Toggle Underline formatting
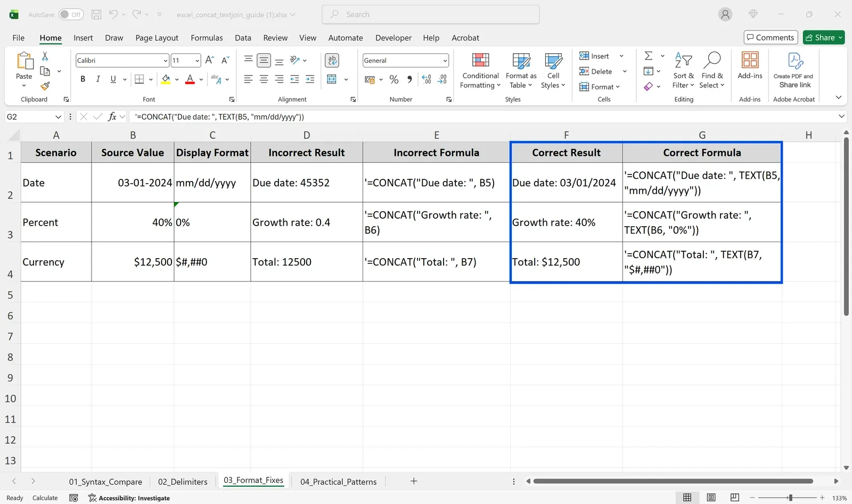Image resolution: width=852 pixels, height=504 pixels. 113,79
